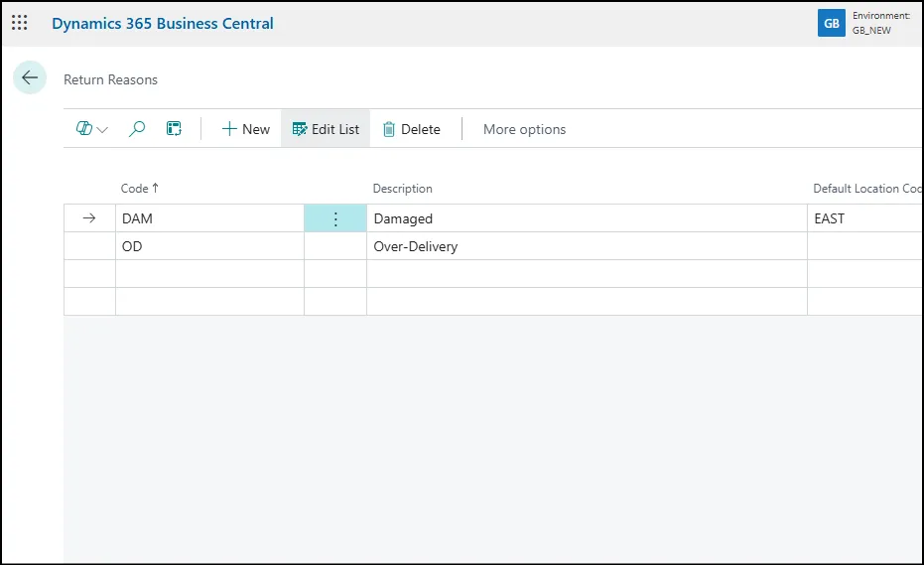Open the app launcher waffle icon
This screenshot has width=924, height=565.
[x=20, y=23]
